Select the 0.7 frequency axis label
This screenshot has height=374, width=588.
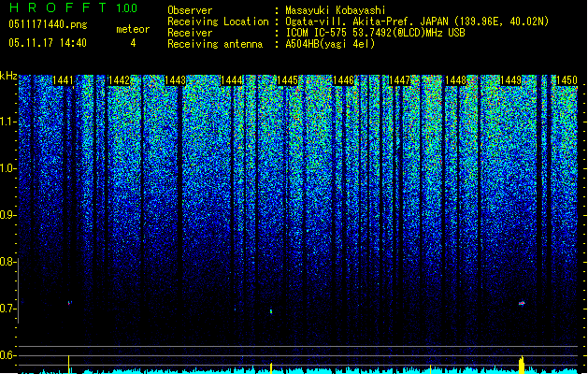[x=7, y=309]
